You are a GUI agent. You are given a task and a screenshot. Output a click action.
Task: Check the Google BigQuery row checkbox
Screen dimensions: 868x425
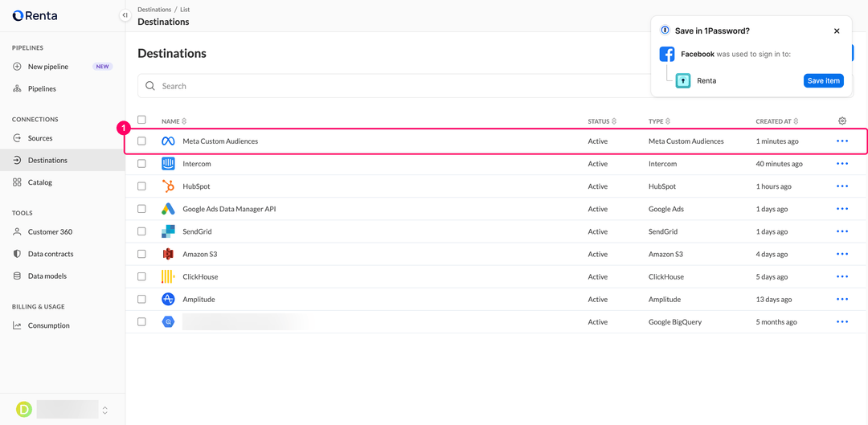pyautogui.click(x=141, y=321)
